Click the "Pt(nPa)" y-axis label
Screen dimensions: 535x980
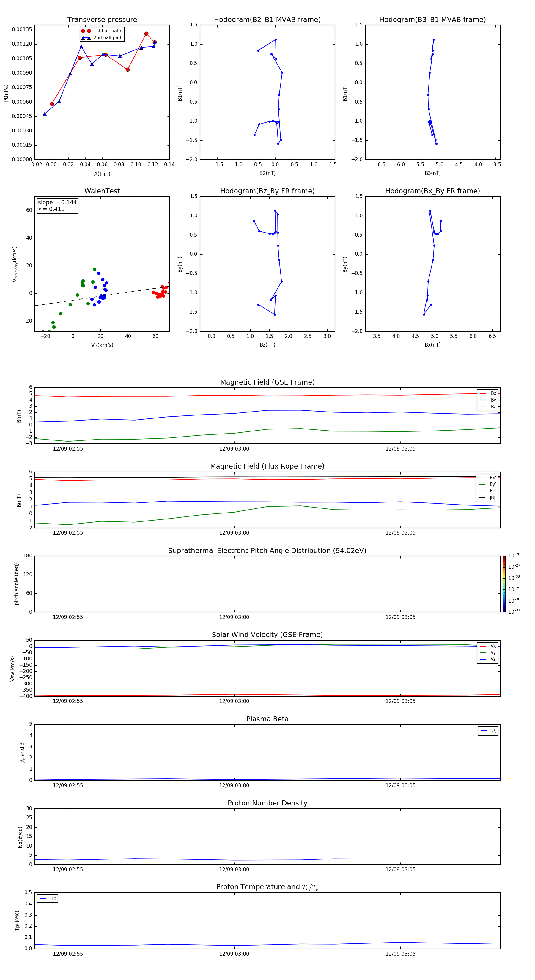pos(6,92)
